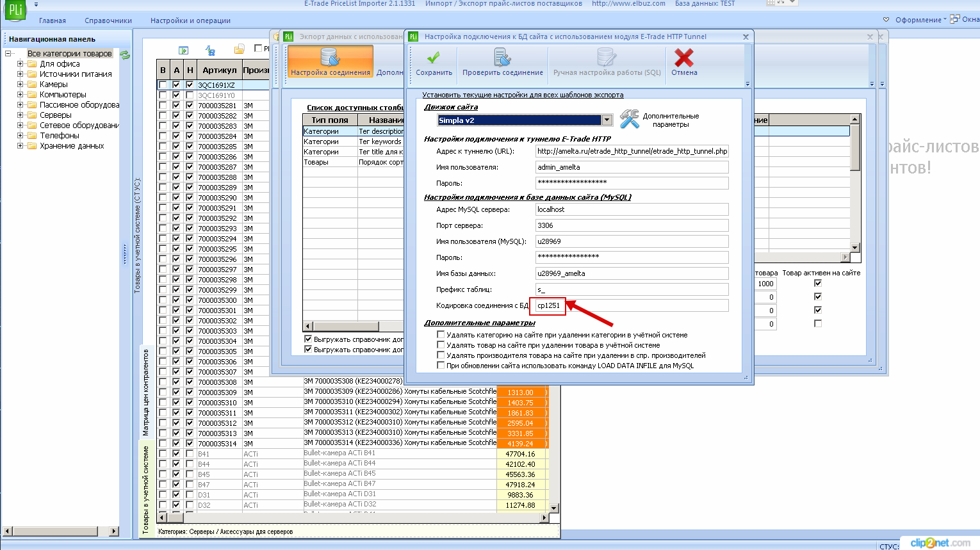980x550 pixels.
Task: Sort the grid by Артикул column header
Action: tap(219, 70)
